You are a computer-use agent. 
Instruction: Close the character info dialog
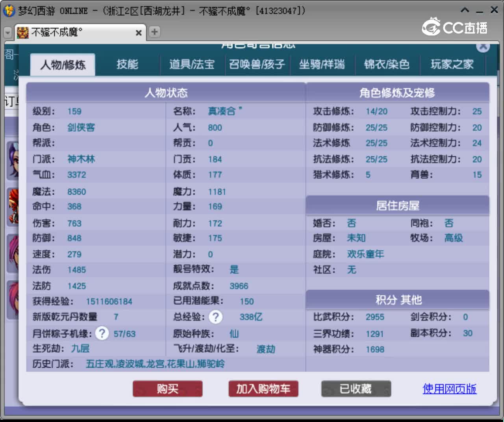point(483,47)
